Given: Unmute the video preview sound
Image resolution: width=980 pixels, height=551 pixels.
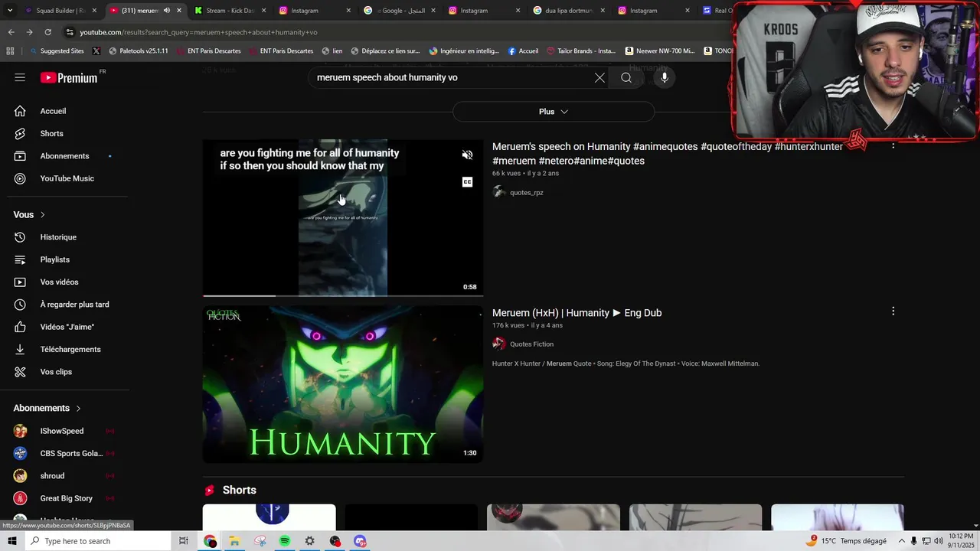Looking at the screenshot, I should point(467,155).
